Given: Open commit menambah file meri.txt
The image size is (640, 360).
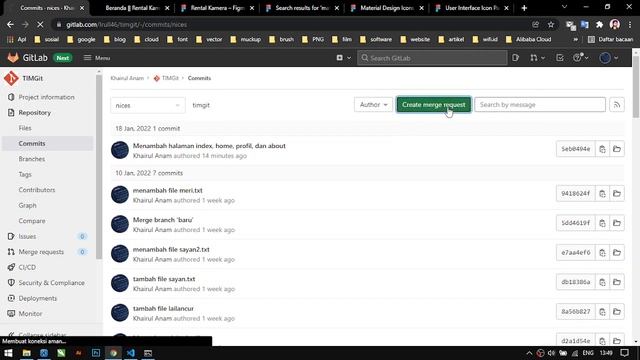Looking at the screenshot, I should [x=167, y=190].
